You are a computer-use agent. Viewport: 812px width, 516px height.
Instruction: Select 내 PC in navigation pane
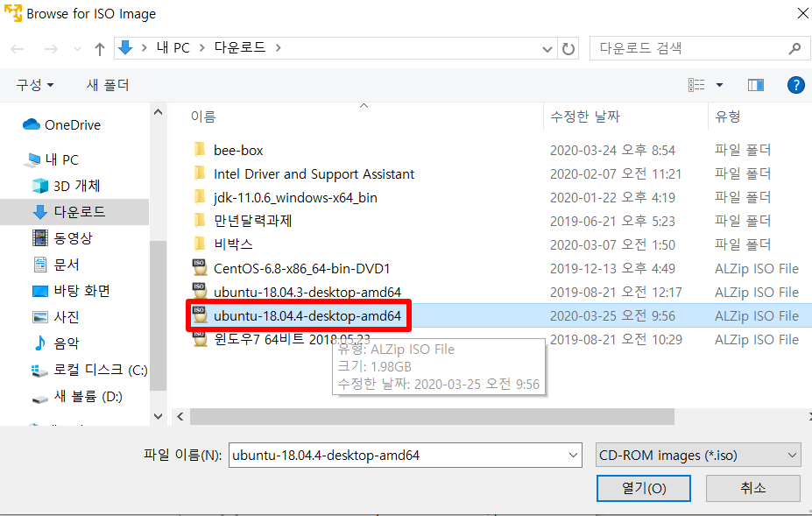tap(52, 159)
